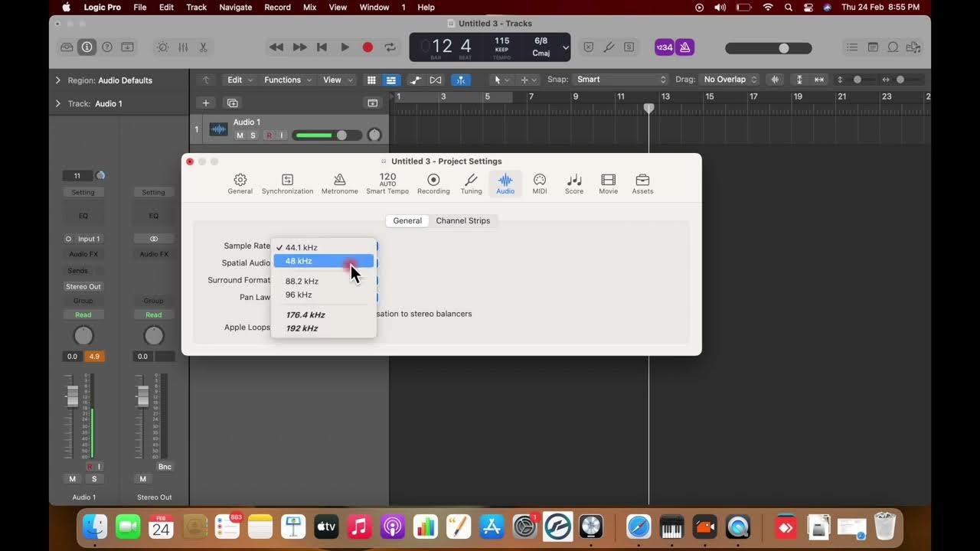Image resolution: width=980 pixels, height=551 pixels.
Task: Add new track with plus button
Action: [205, 103]
